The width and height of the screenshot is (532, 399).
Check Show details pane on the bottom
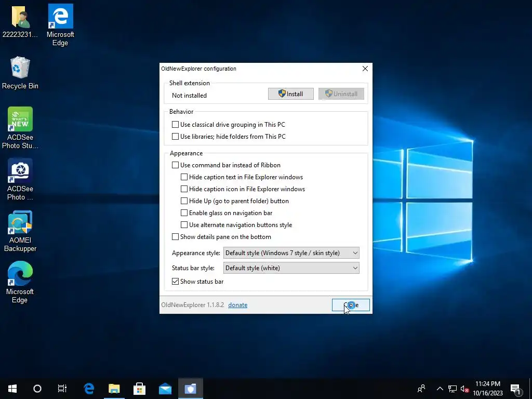pos(176,237)
